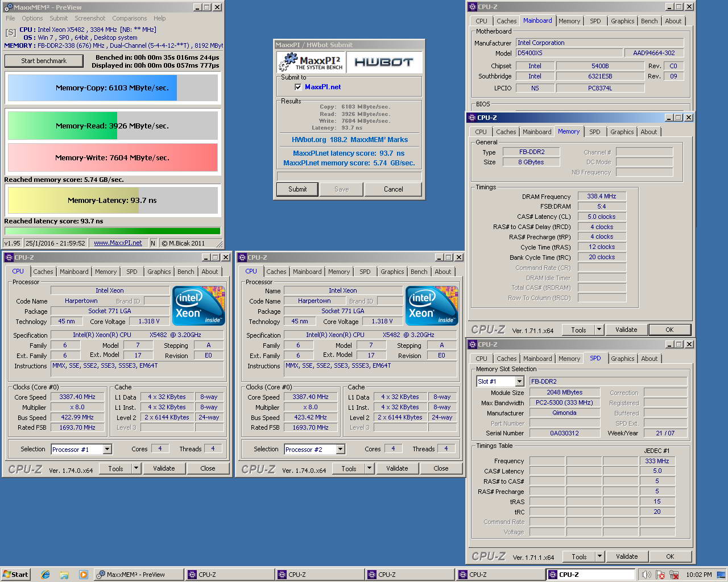This screenshot has height=582, width=728.
Task: Click the Start benchmark button
Action: coord(44,61)
